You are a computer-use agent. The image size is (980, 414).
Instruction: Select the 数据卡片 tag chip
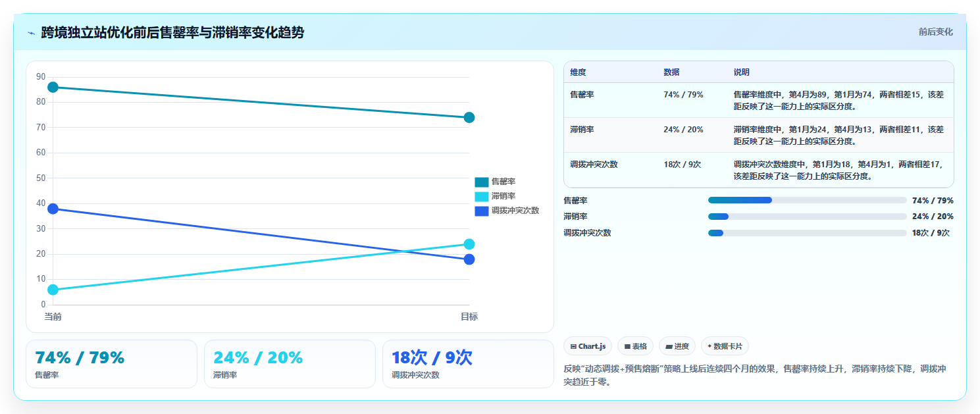pos(725,346)
